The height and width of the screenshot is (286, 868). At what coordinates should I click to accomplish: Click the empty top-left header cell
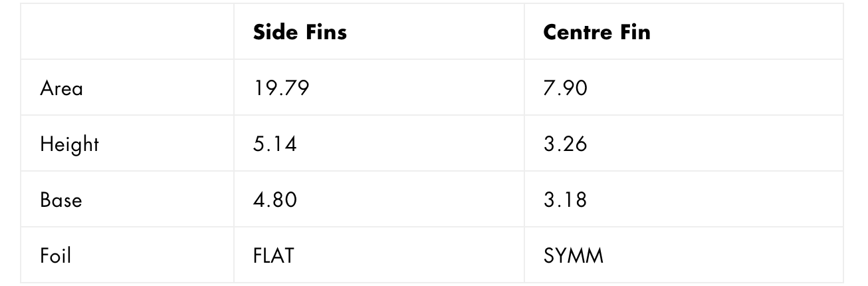coord(127,32)
